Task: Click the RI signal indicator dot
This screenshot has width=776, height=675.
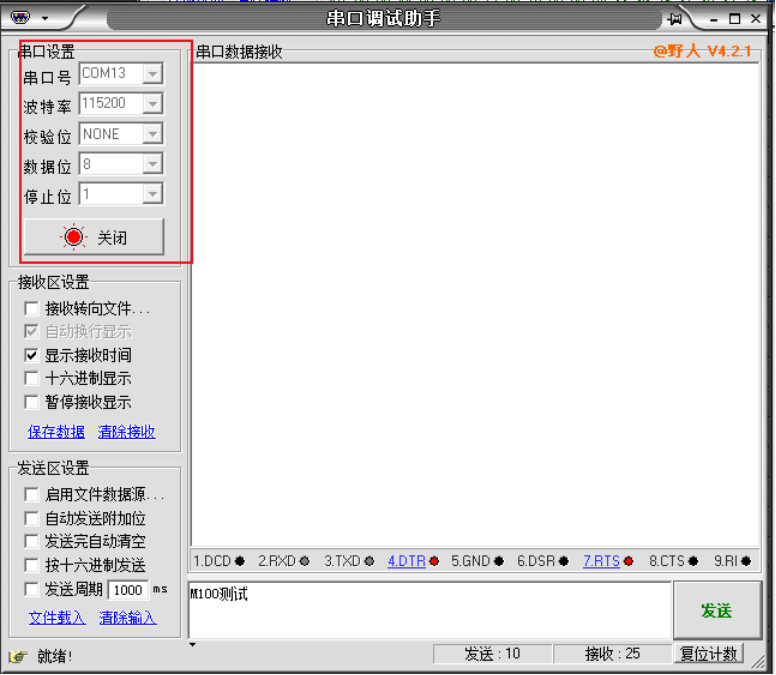Action: coord(745,561)
